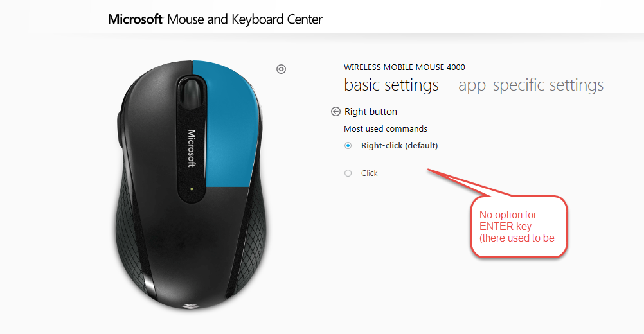Click the Wireless Mobile Mouse 4000 device label
Screen dimensions: 644x334
404,67
